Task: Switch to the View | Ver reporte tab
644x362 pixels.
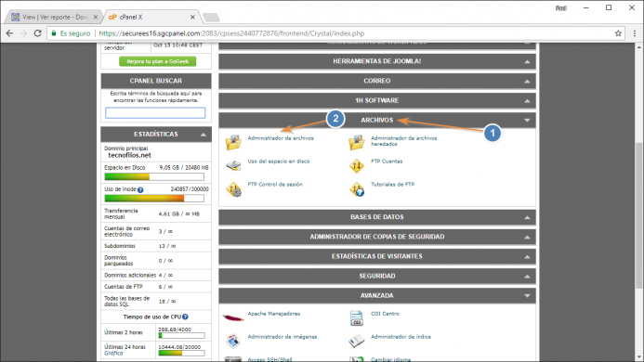Action: point(54,17)
